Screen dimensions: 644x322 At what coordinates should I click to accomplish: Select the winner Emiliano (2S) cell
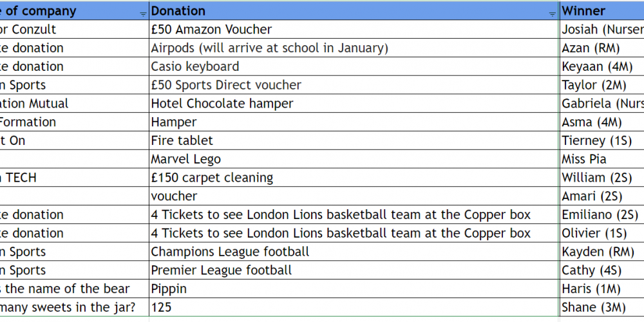[x=600, y=215]
